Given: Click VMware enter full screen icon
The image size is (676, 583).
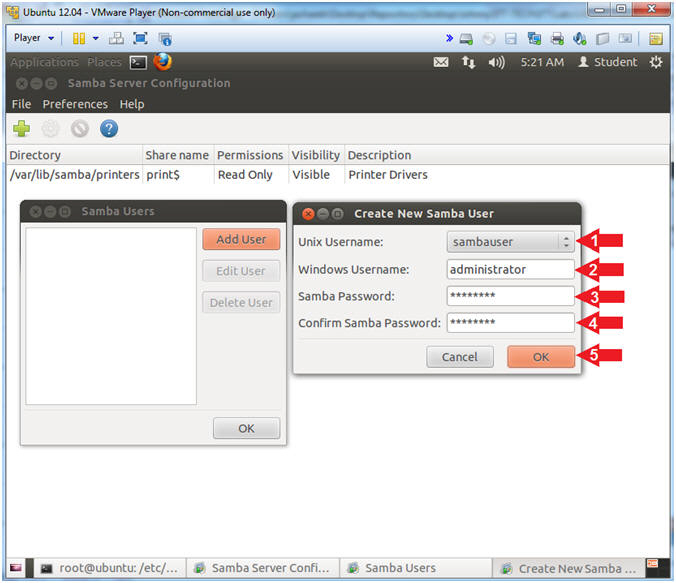Looking at the screenshot, I should [140, 38].
